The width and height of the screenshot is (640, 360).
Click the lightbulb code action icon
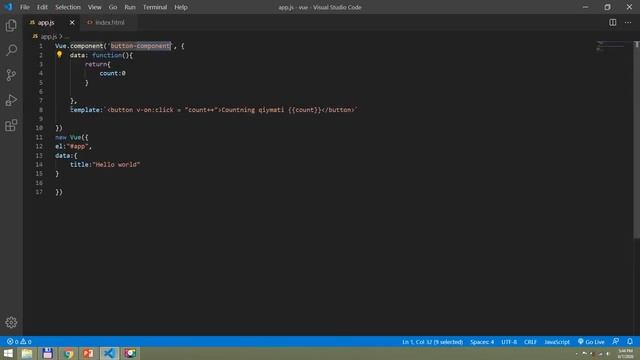[59, 55]
